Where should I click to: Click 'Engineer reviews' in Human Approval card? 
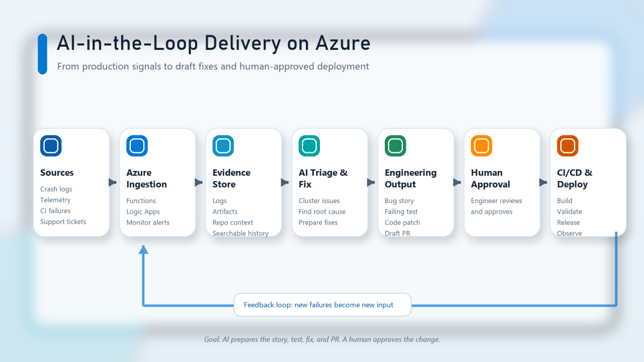pos(497,201)
